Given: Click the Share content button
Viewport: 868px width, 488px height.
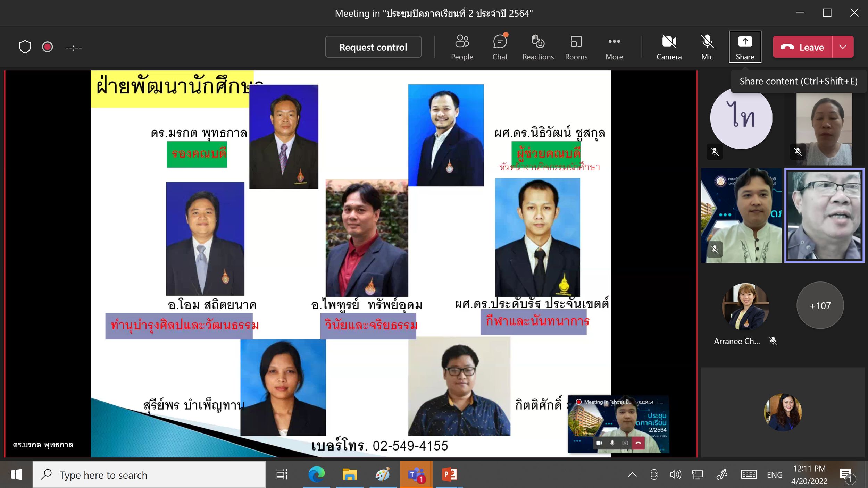Looking at the screenshot, I should 745,47.
